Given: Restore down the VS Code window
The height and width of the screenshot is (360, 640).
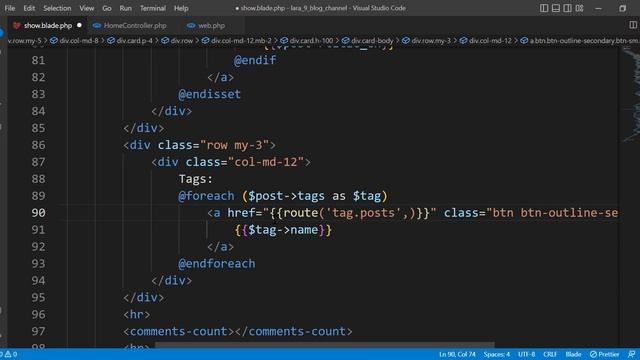Looking at the screenshot, I should coord(622,8).
